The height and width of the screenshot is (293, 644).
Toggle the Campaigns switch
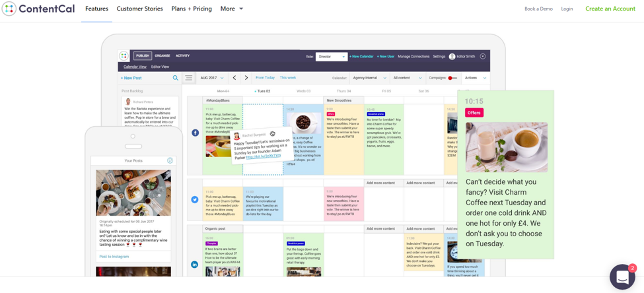(x=452, y=78)
